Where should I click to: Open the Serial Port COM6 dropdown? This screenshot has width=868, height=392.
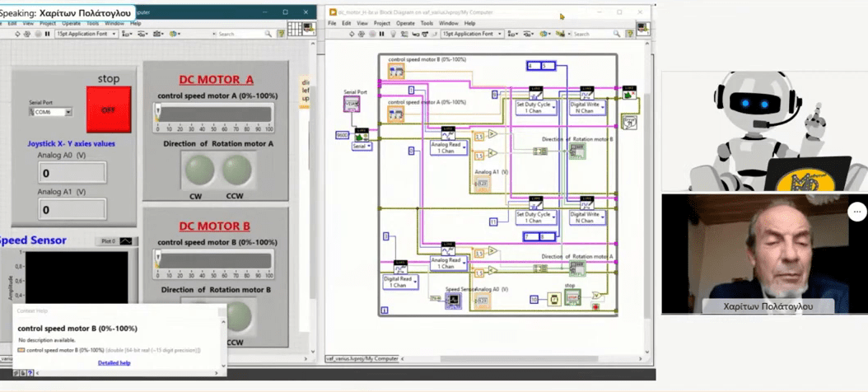pyautogui.click(x=68, y=112)
